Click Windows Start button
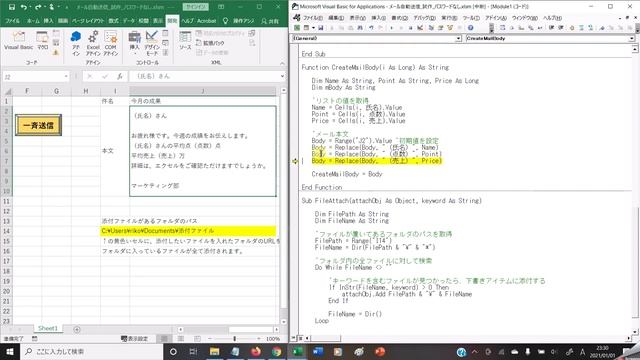The image size is (640, 360). [x=9, y=351]
